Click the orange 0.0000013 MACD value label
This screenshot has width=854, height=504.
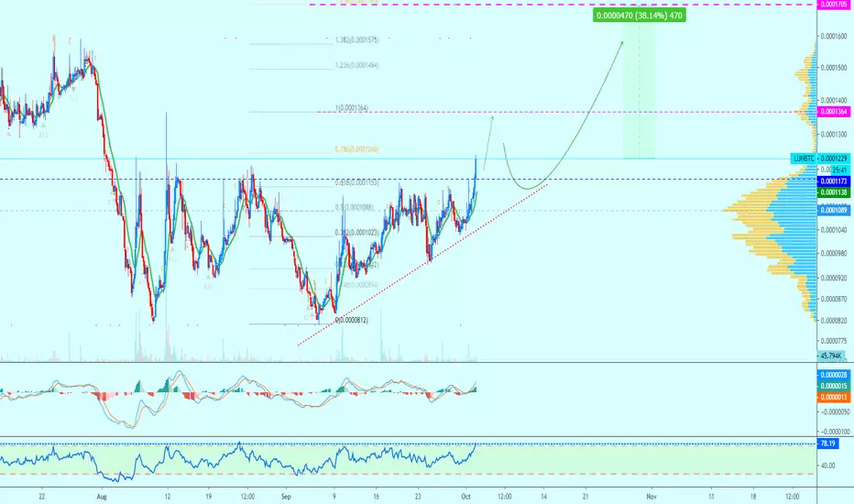click(833, 397)
